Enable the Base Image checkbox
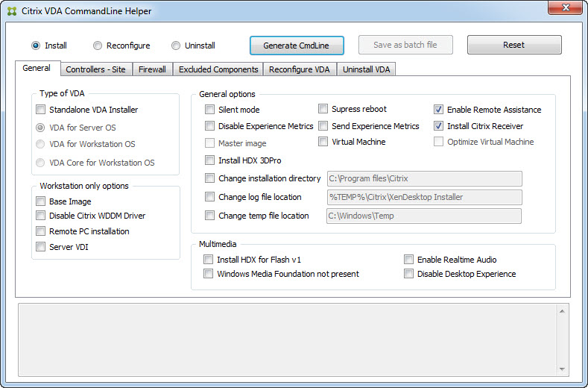 (x=40, y=201)
